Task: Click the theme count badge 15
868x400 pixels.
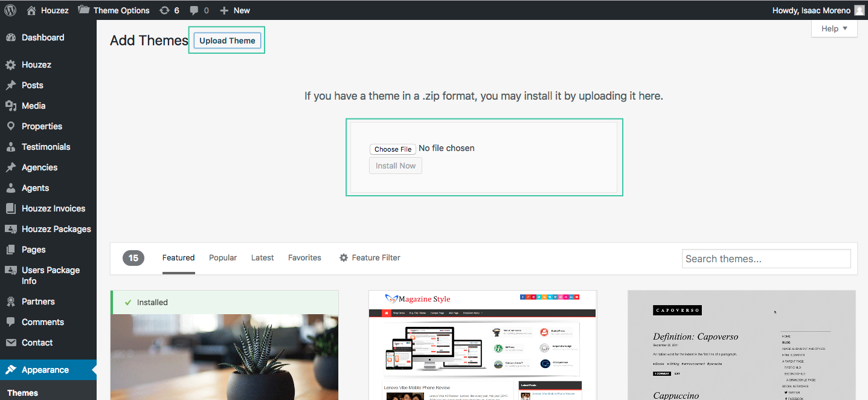Action: point(133,258)
